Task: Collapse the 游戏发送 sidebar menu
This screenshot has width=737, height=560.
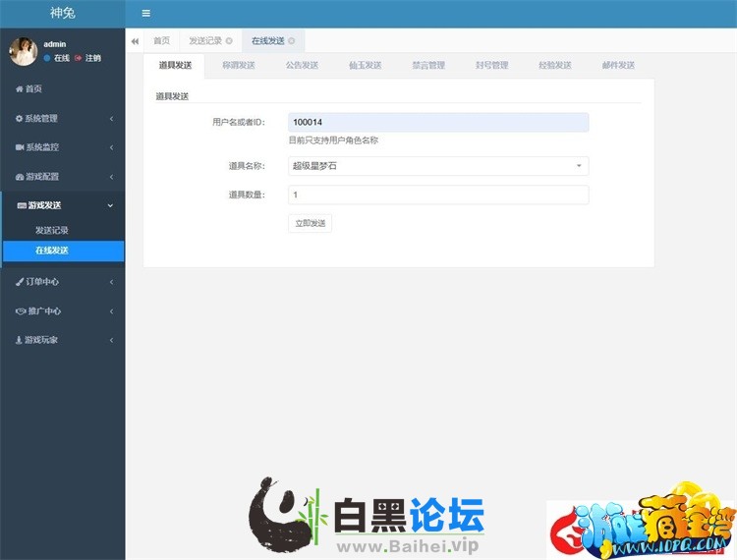Action: point(63,205)
